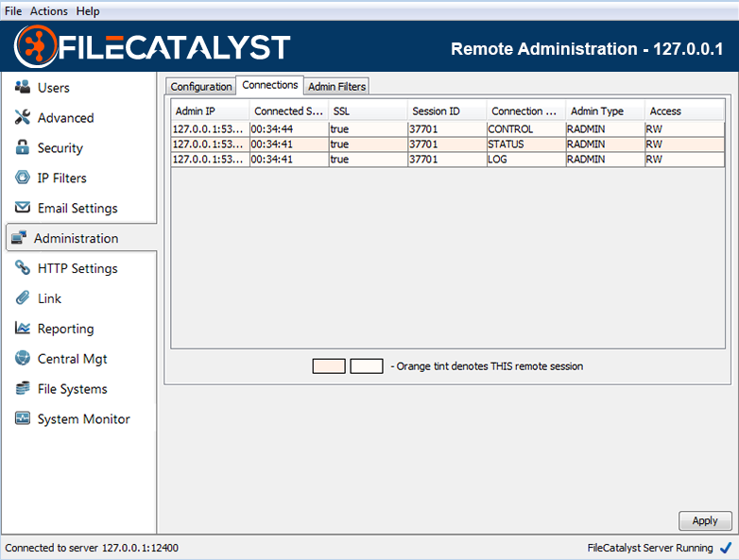Screen dimensions: 739x560
Task: Select the CONTROL connection cell
Action: [x=526, y=129]
